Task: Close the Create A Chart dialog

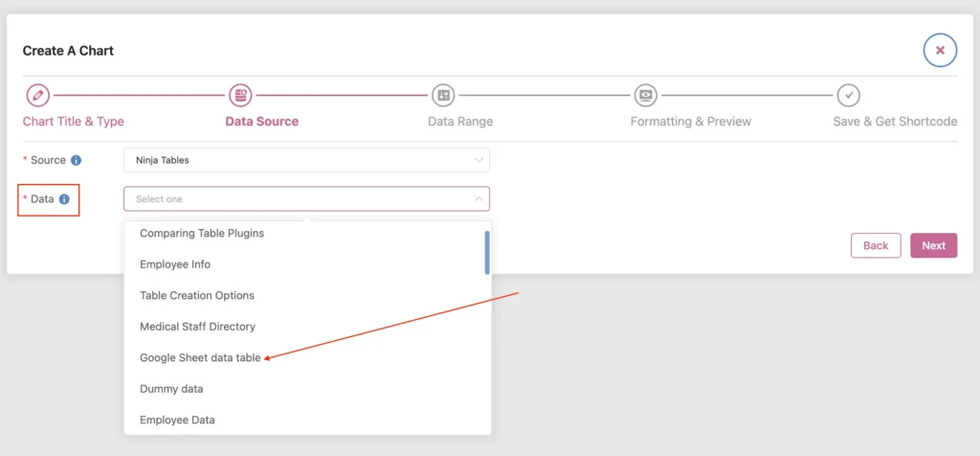Action: [x=940, y=51]
